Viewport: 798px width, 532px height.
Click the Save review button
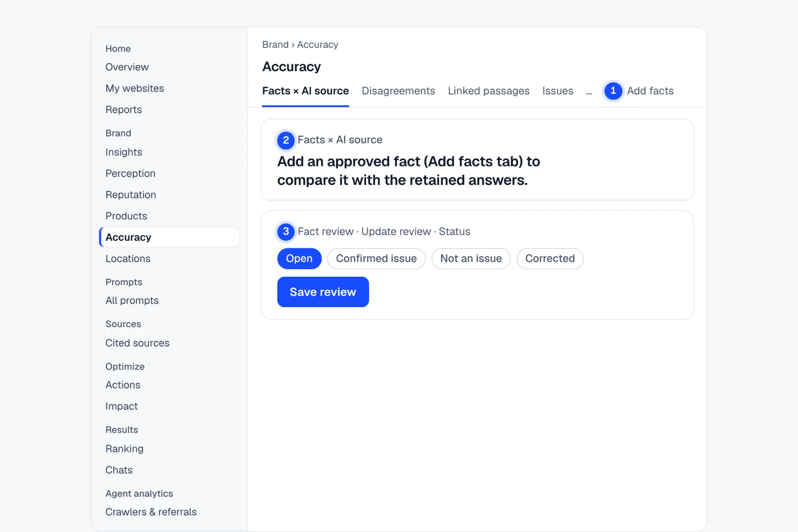[323, 292]
